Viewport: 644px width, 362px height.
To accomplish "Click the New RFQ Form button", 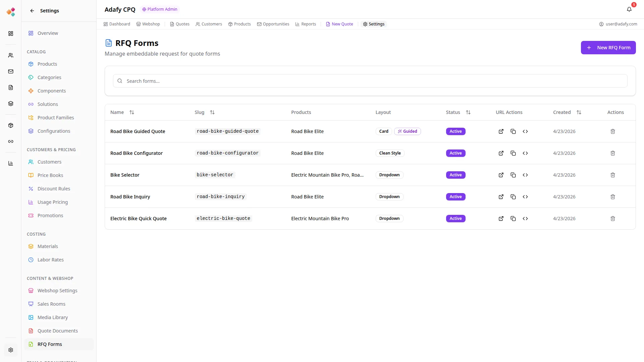I will [608, 48].
